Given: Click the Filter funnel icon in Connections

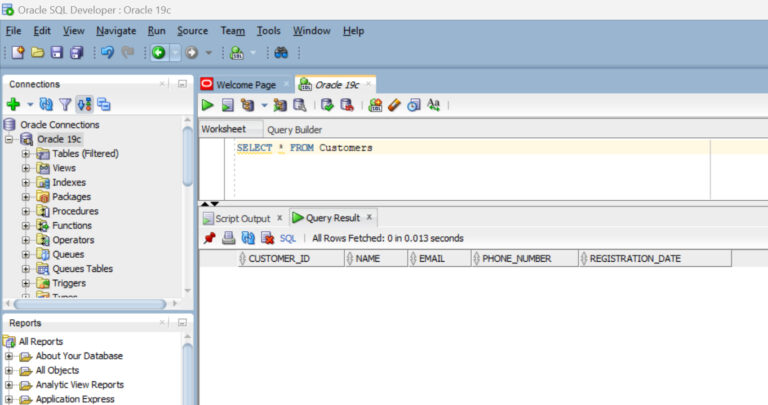Looking at the screenshot, I should tap(65, 104).
